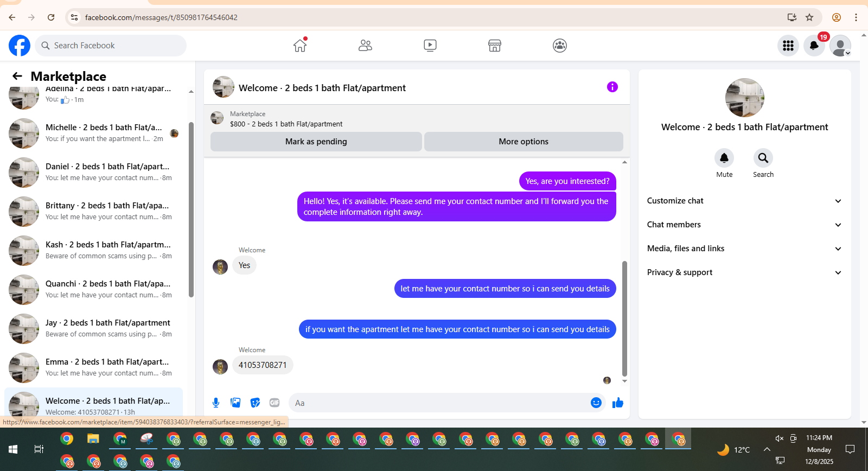Open the notifications bell with 19 badge

pos(814,46)
